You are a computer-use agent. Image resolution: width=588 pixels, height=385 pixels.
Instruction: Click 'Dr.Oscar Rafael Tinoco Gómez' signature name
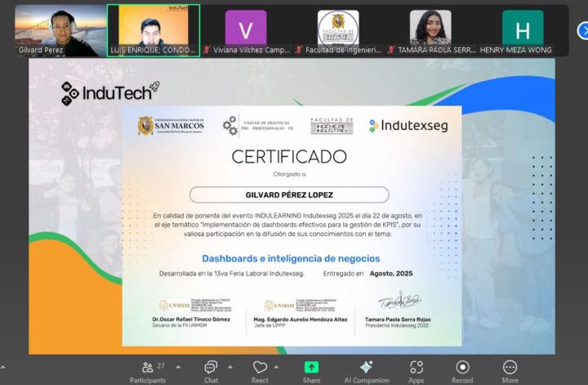coord(191,320)
